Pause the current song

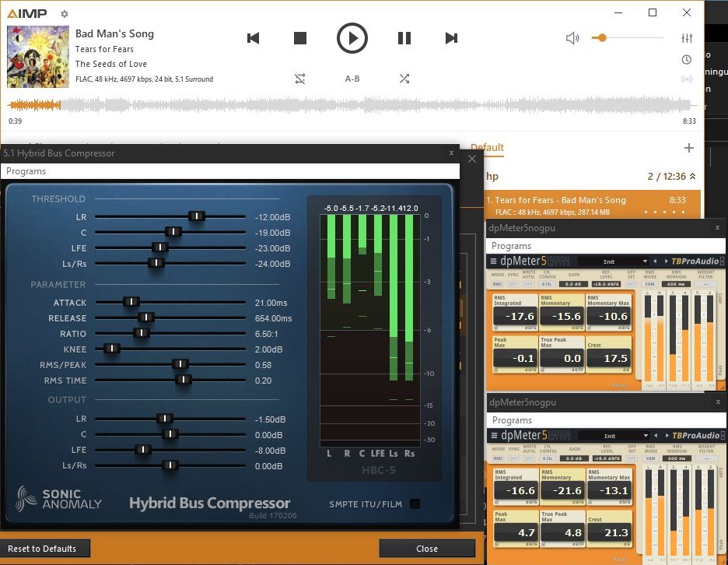point(404,38)
